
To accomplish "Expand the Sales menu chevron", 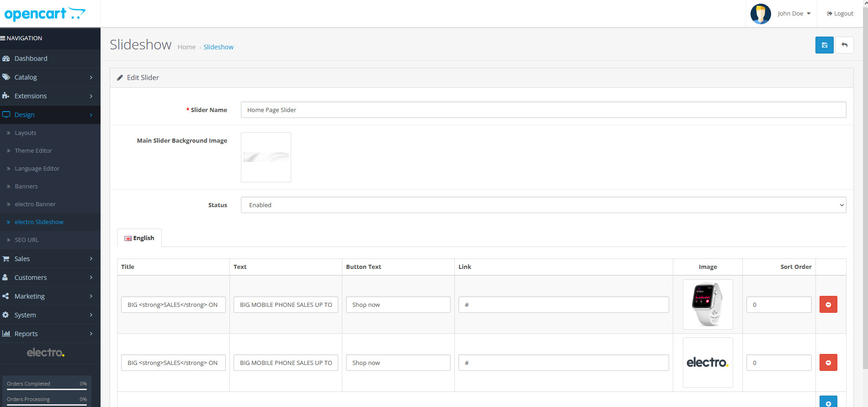I will [x=91, y=259].
